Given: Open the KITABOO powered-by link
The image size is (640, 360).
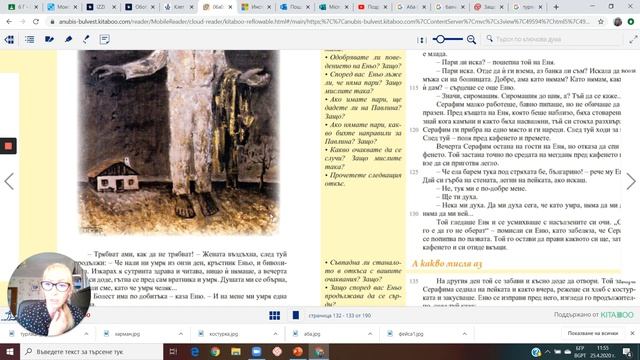Looking at the screenshot, I should pyautogui.click(x=617, y=315).
